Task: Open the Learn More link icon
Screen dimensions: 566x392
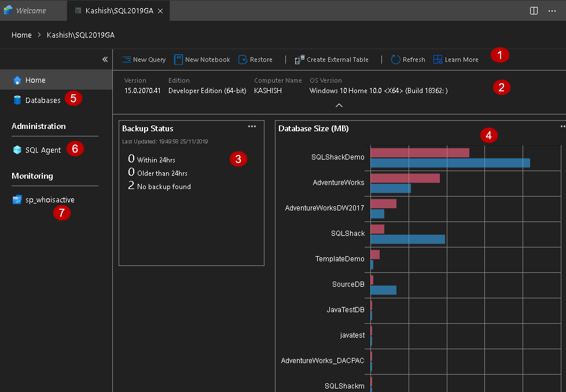Action: (x=438, y=60)
